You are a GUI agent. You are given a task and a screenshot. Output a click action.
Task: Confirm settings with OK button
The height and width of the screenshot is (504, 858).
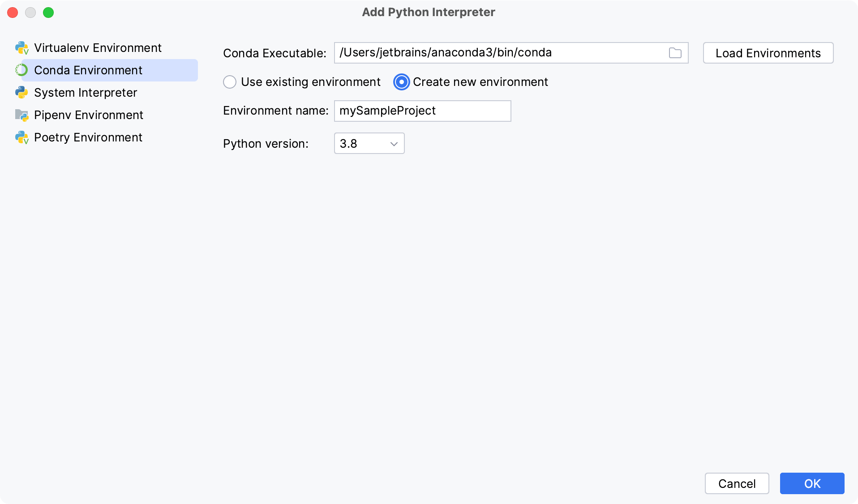pos(811,483)
